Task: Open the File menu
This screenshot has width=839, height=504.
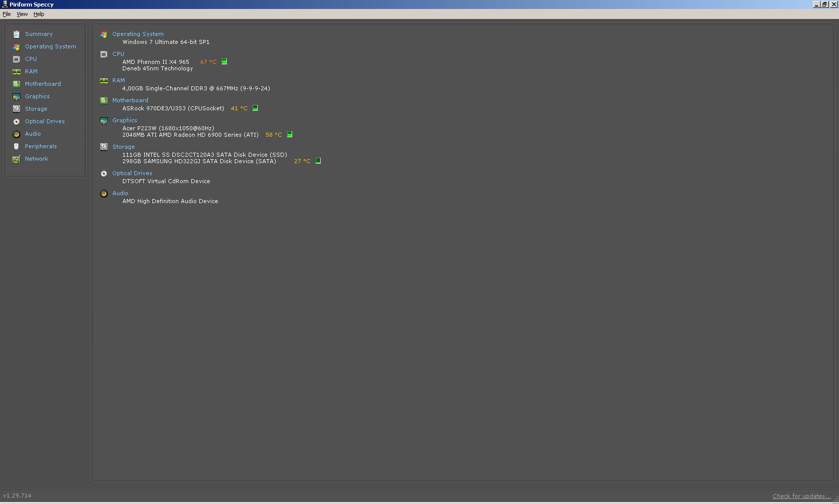Action: click(x=6, y=14)
